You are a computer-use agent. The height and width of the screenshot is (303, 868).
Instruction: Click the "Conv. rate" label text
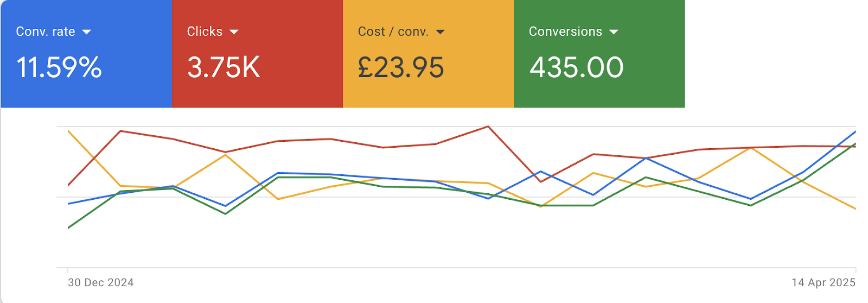tap(46, 31)
